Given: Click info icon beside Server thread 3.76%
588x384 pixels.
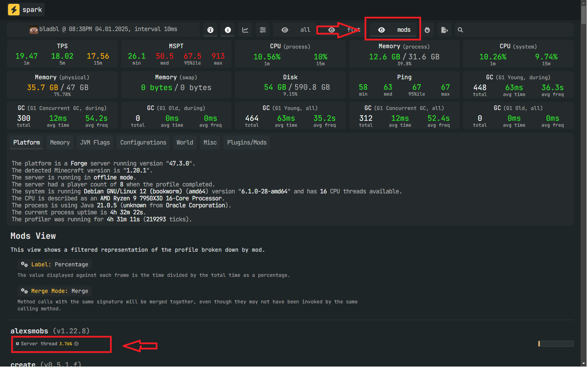Looking at the screenshot, I should [x=76, y=344].
